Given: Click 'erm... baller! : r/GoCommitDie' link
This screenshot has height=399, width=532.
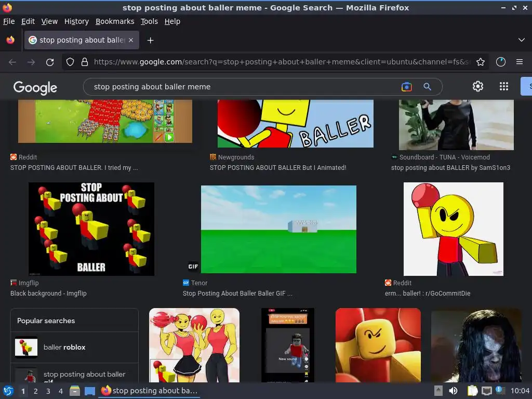Looking at the screenshot, I should [428, 294].
